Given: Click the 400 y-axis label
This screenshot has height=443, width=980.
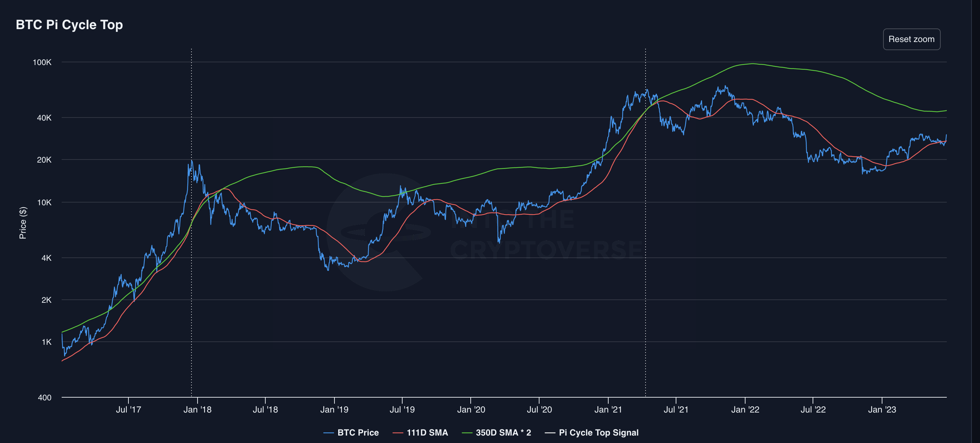Looking at the screenshot, I should click(x=44, y=397).
